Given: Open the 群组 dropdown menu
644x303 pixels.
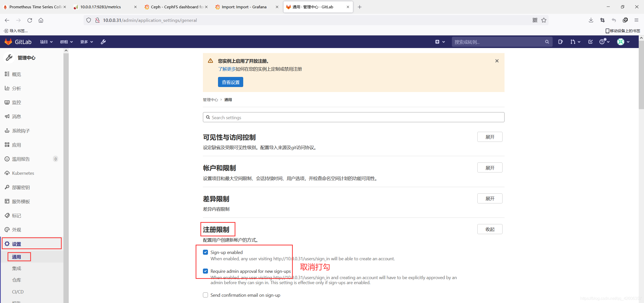Looking at the screenshot, I should [x=66, y=42].
